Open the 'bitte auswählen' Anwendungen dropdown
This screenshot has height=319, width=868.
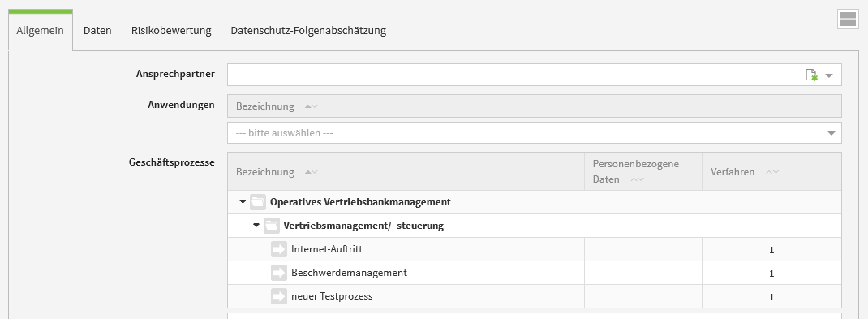coord(535,133)
